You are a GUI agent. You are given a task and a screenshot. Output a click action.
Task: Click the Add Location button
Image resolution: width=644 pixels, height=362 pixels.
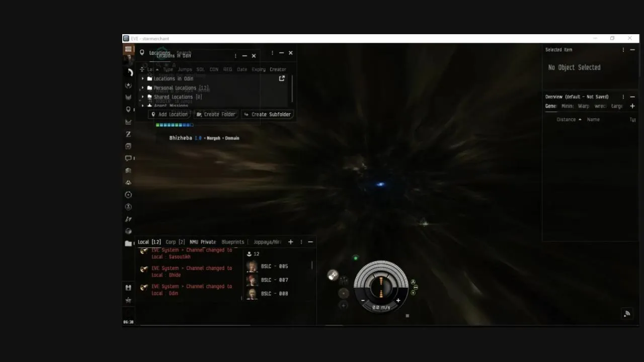point(169,114)
